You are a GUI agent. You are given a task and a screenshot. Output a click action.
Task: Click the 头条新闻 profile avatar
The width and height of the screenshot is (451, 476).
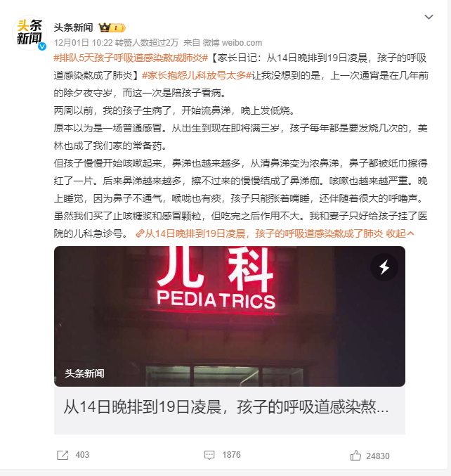(x=29, y=32)
